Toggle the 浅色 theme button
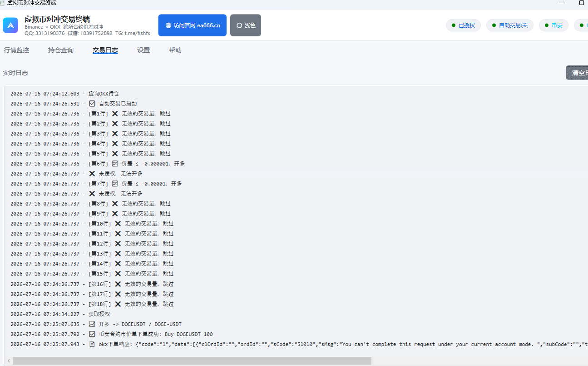This screenshot has height=366, width=588. [x=246, y=25]
